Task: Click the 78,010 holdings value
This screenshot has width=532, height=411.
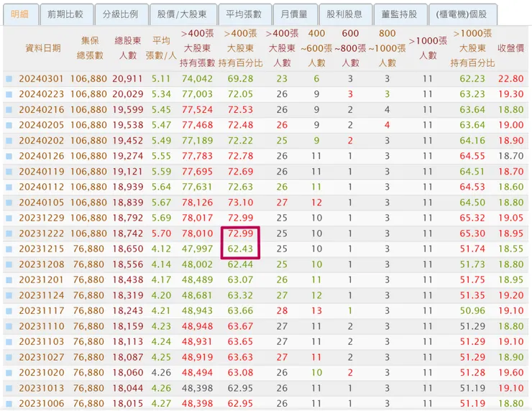Action: point(197,234)
